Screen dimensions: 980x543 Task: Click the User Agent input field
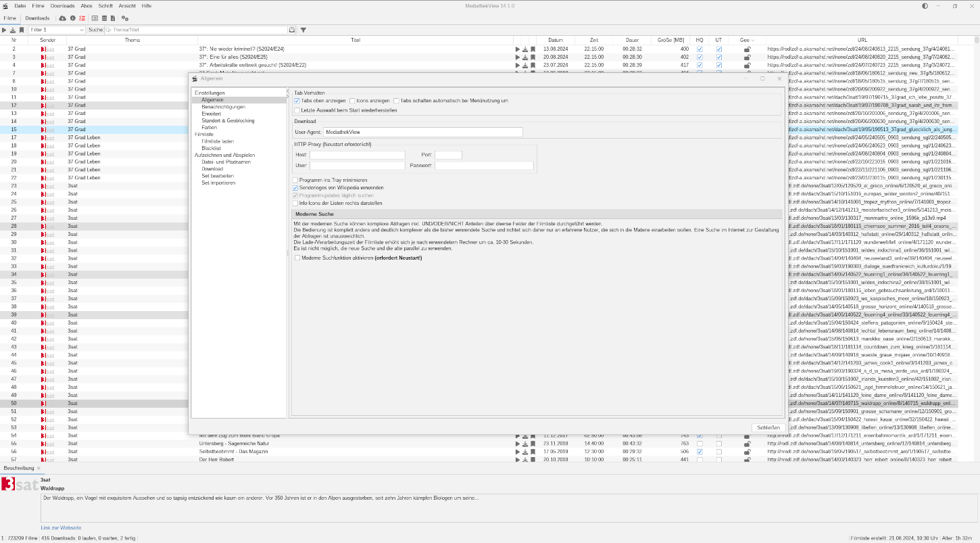pyautogui.click(x=423, y=133)
